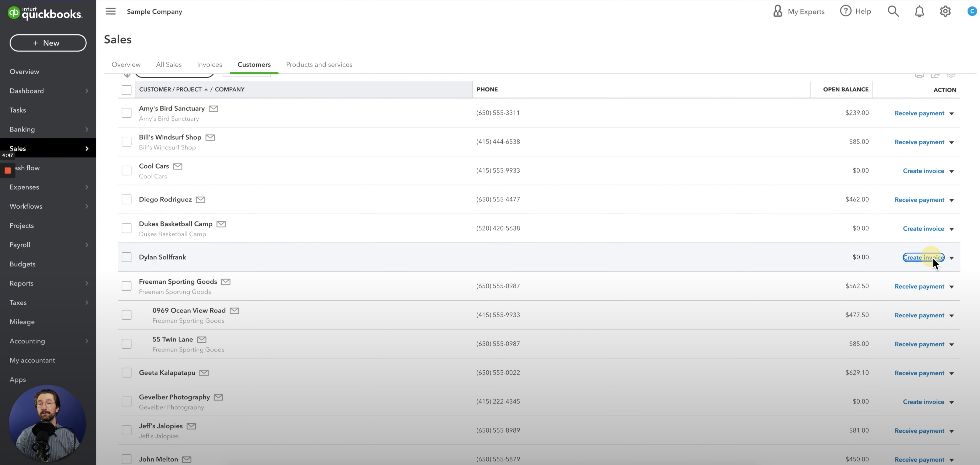
Task: Email 55 Twin Lane via envelope icon
Action: (x=202, y=339)
